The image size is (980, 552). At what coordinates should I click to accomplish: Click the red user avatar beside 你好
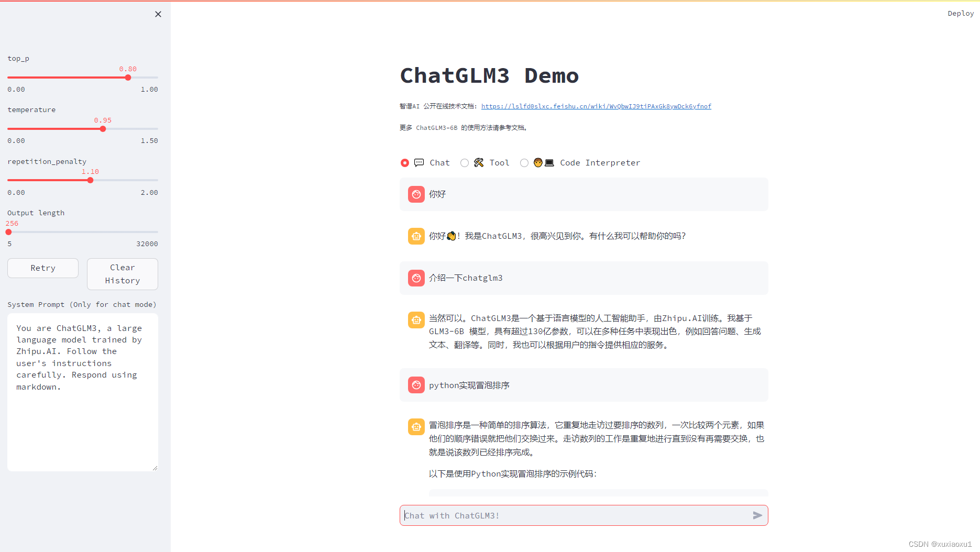[416, 194]
